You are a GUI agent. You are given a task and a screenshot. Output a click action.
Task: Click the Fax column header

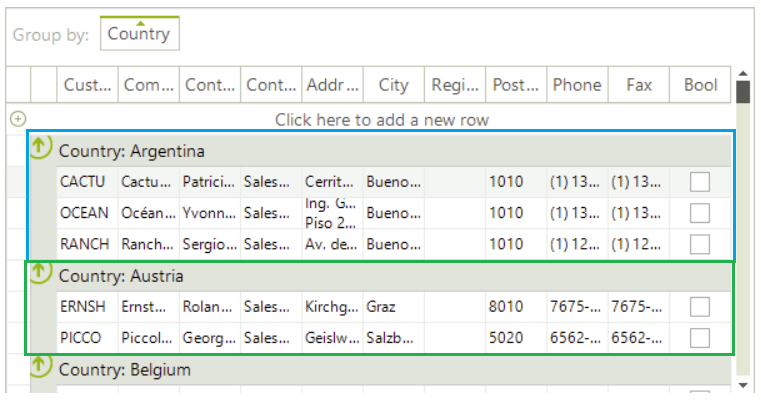click(x=638, y=85)
